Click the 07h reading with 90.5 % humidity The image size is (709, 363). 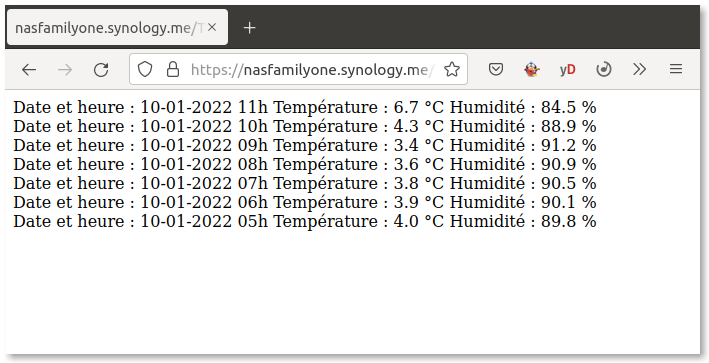[305, 183]
